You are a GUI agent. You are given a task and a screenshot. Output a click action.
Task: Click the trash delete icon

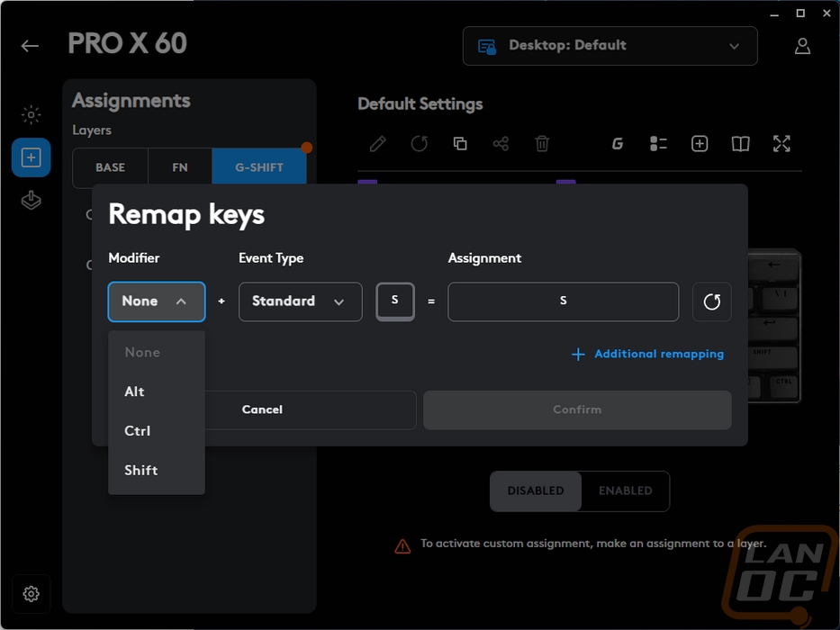point(542,144)
